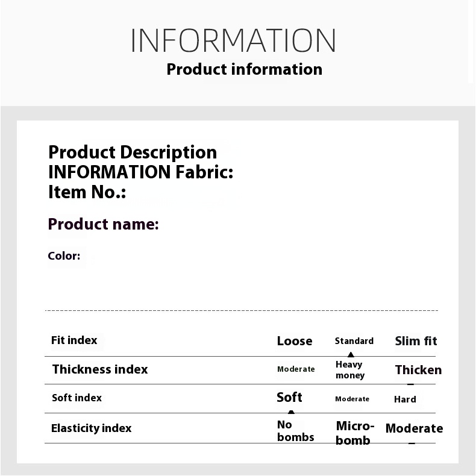Click the Fit index row label
The width and height of the screenshot is (476, 476).
74,340
